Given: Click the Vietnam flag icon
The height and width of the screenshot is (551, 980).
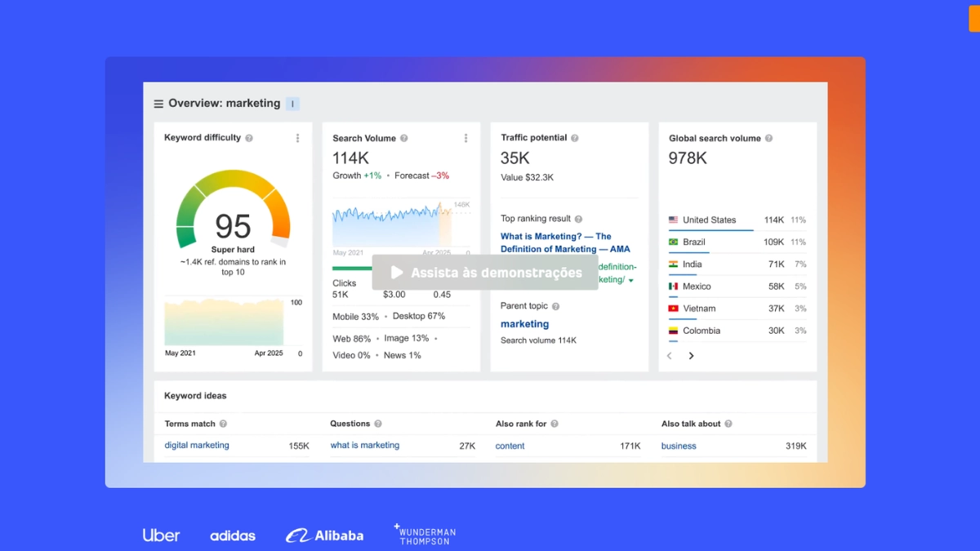Looking at the screenshot, I should (674, 309).
